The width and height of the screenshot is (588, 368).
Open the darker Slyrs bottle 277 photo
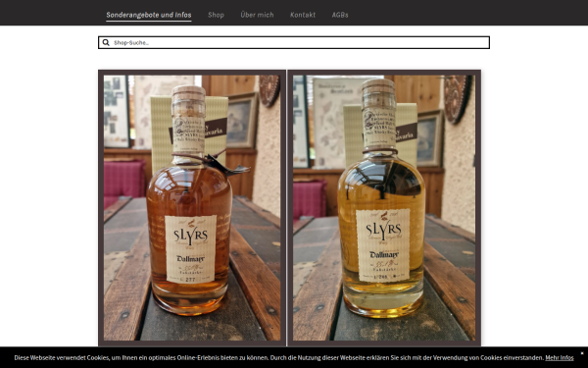(x=192, y=208)
